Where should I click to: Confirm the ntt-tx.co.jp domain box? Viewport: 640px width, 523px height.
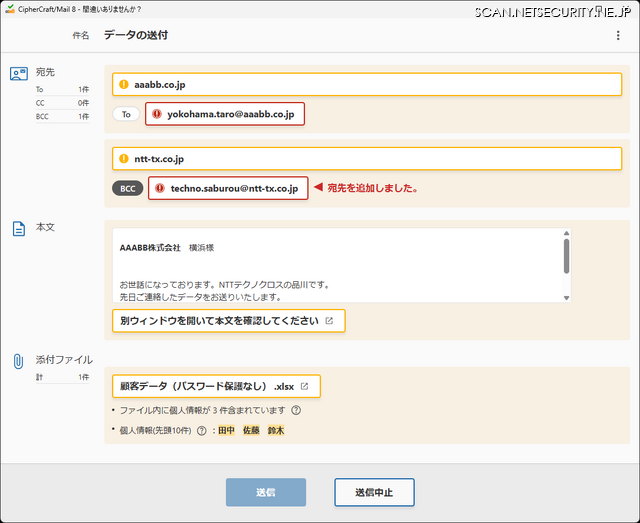point(367,158)
